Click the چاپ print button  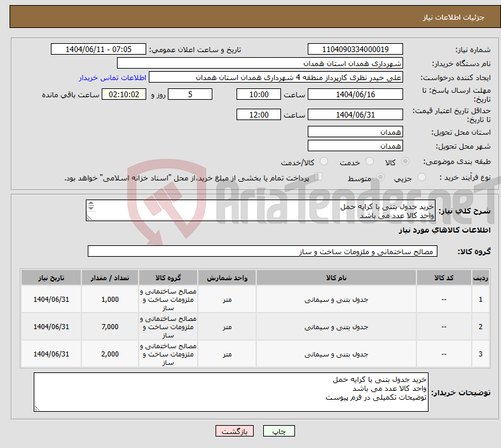(278, 431)
